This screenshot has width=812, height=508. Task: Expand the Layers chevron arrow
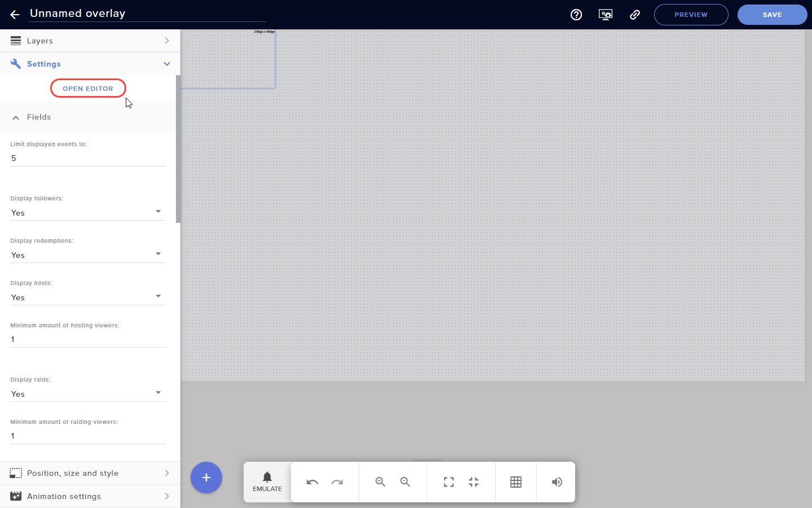(x=167, y=41)
